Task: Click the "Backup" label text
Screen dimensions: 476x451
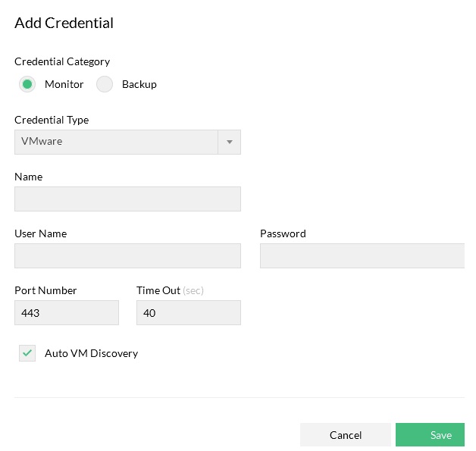Action: [x=139, y=84]
